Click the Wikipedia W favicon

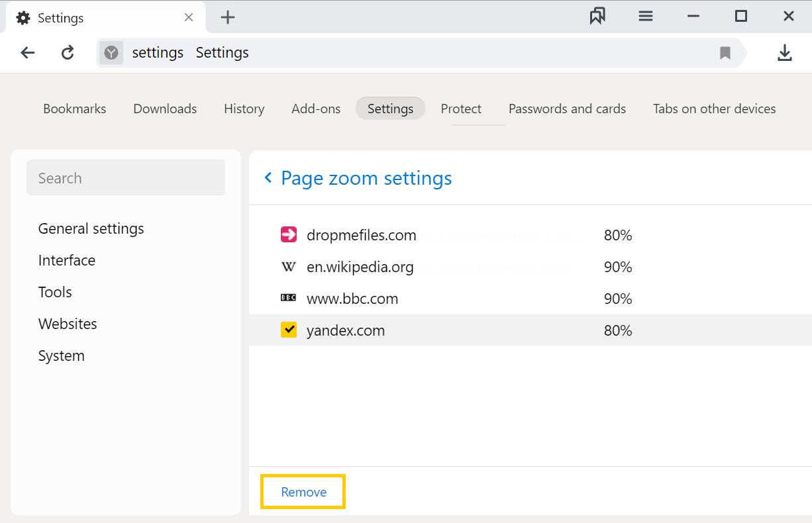click(x=289, y=267)
